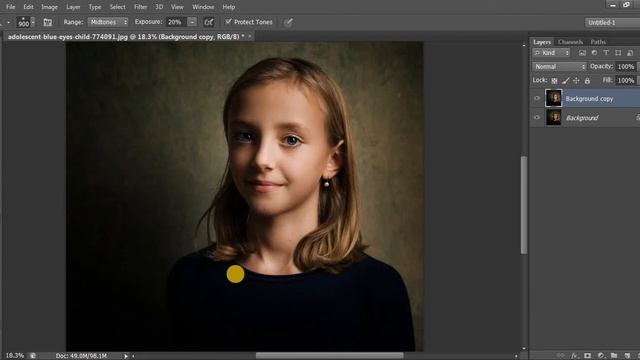Viewport: 640px width, 360px height.
Task: Hide the Background copy layer
Action: coord(537,98)
